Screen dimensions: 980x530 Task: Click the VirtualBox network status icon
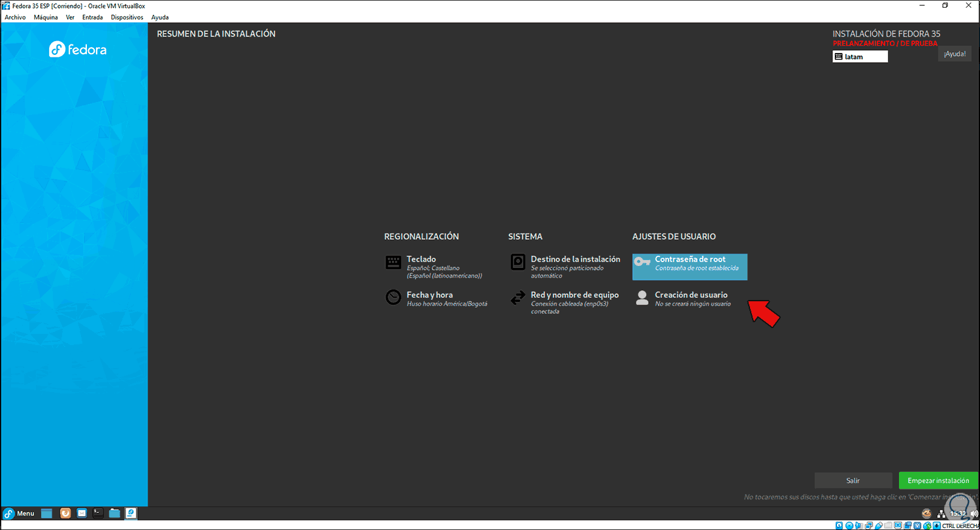pyautogui.click(x=869, y=525)
